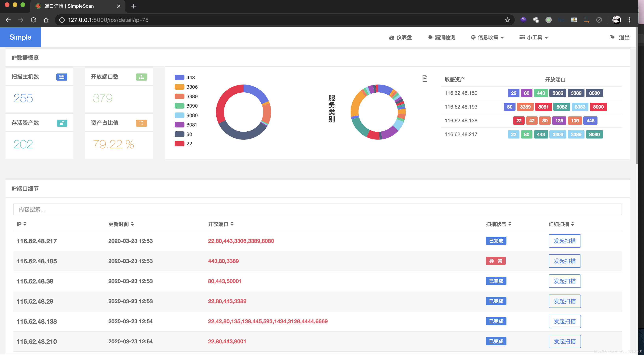The height and width of the screenshot is (355, 644).
Task: Click the 内容搜索 search field
Action: click(x=317, y=209)
